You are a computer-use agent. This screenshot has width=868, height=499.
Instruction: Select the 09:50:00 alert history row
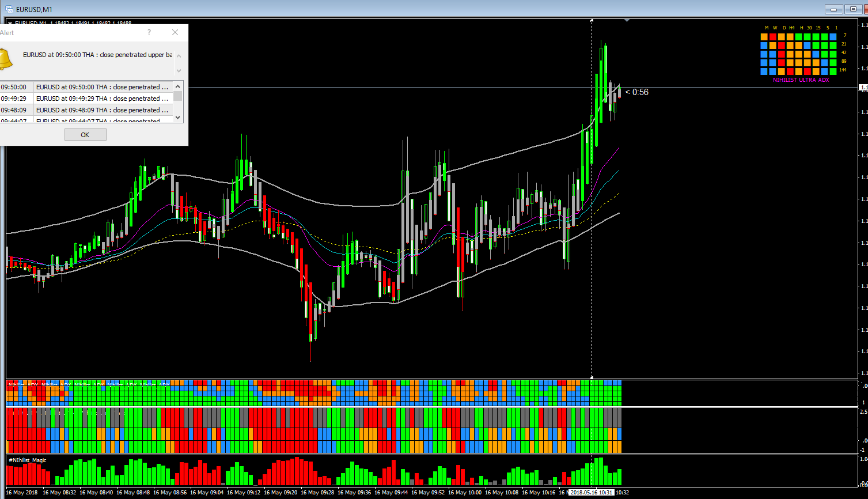tap(86, 87)
